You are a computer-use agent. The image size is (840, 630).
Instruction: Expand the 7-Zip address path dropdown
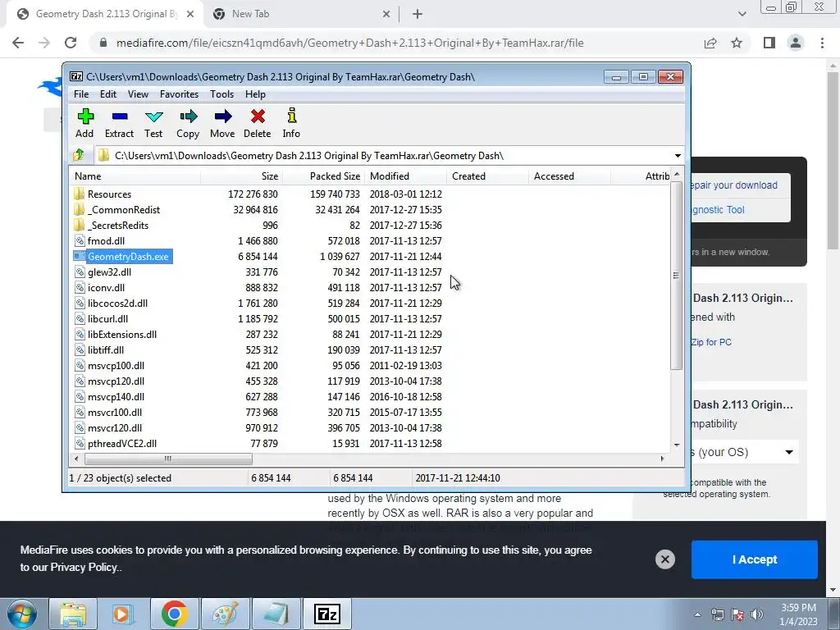pos(678,156)
